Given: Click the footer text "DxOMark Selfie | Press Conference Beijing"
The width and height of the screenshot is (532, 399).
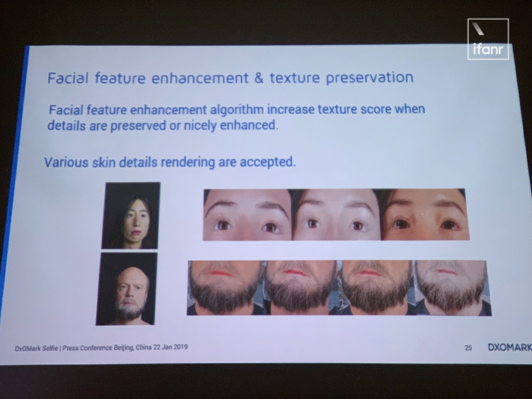Looking at the screenshot, I should coord(101,348).
